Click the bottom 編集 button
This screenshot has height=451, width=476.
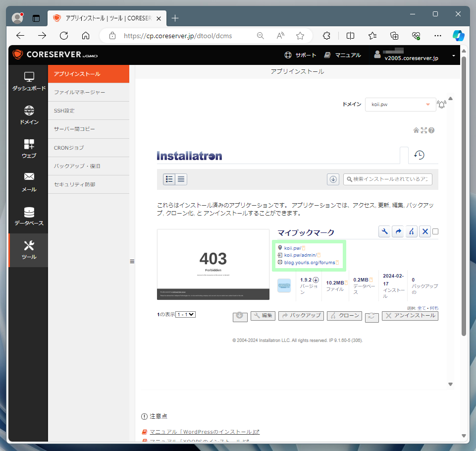263,316
